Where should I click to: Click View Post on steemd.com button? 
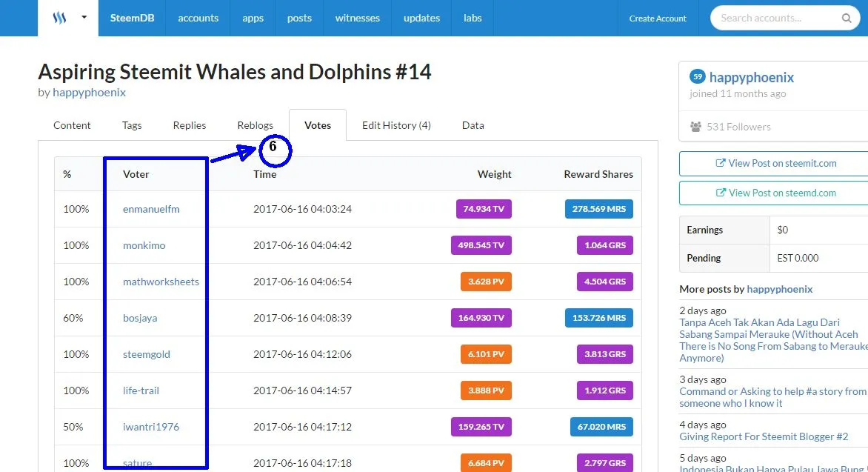(776, 193)
